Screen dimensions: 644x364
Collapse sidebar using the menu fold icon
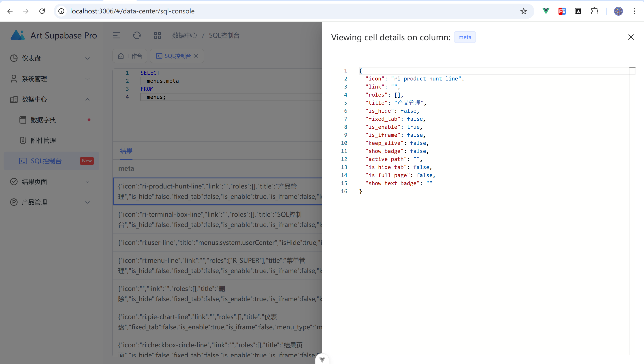point(116,36)
